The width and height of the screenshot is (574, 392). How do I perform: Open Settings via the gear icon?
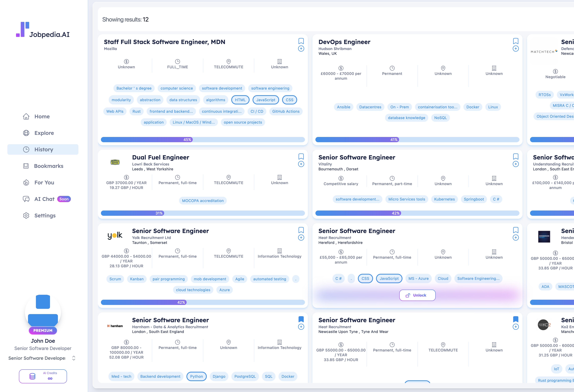26,216
